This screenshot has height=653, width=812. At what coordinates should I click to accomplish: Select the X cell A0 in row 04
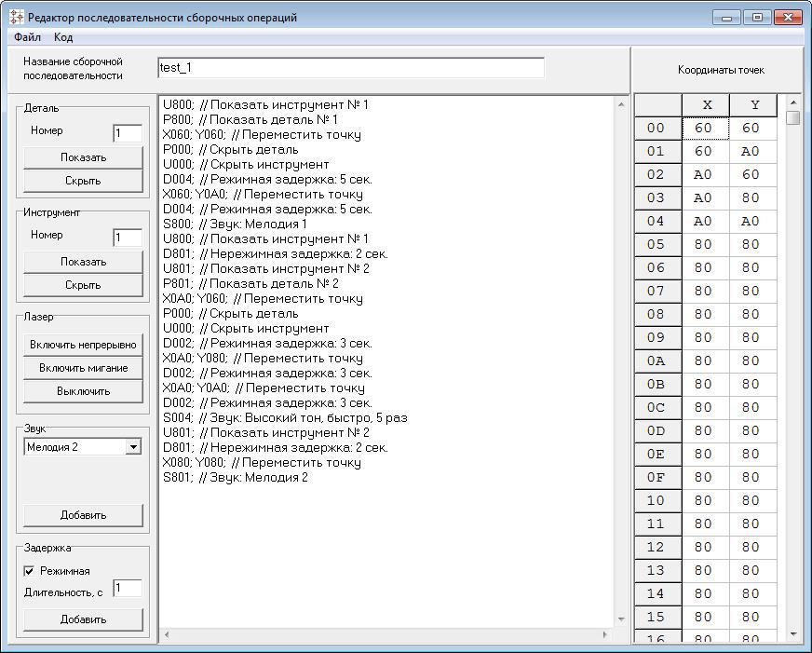[706, 222]
